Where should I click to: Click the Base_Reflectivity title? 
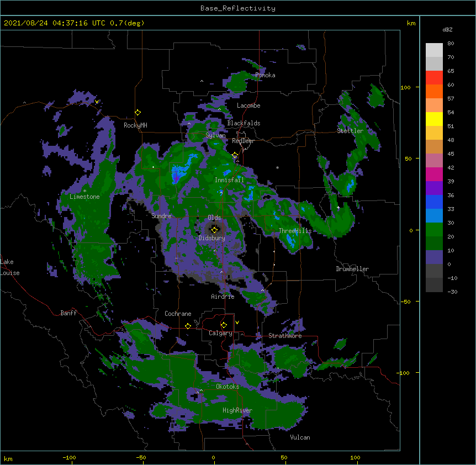tap(238, 8)
